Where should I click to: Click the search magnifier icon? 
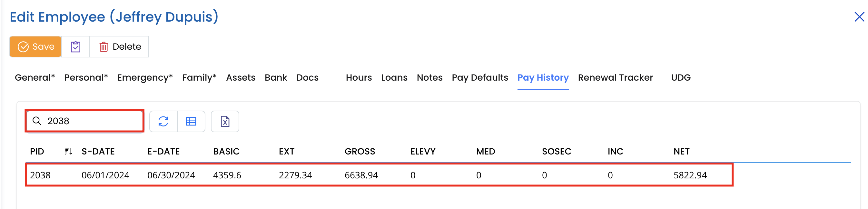pyautogui.click(x=37, y=121)
